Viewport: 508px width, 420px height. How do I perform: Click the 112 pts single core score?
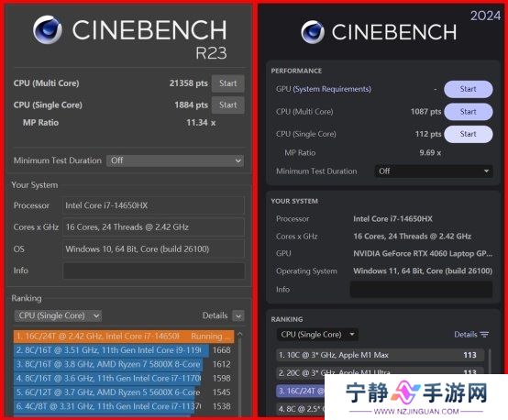pyautogui.click(x=428, y=134)
